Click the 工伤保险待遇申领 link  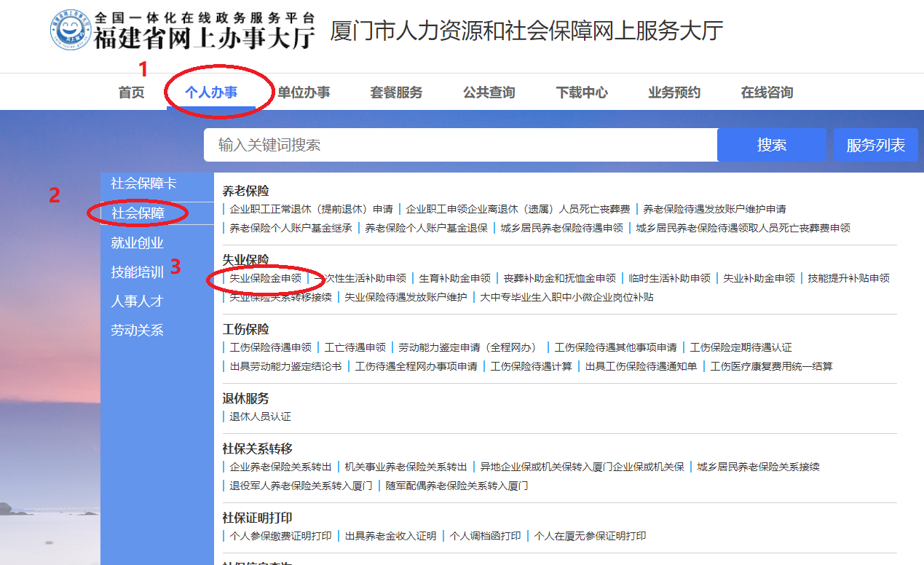pyautogui.click(x=270, y=347)
